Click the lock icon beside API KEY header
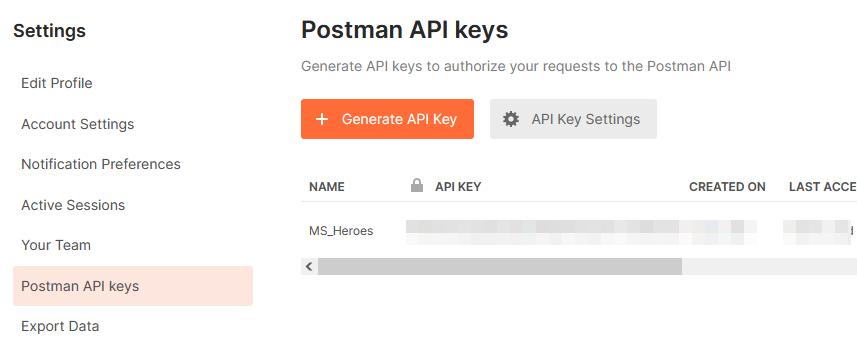The height and width of the screenshot is (360, 857). 417,186
